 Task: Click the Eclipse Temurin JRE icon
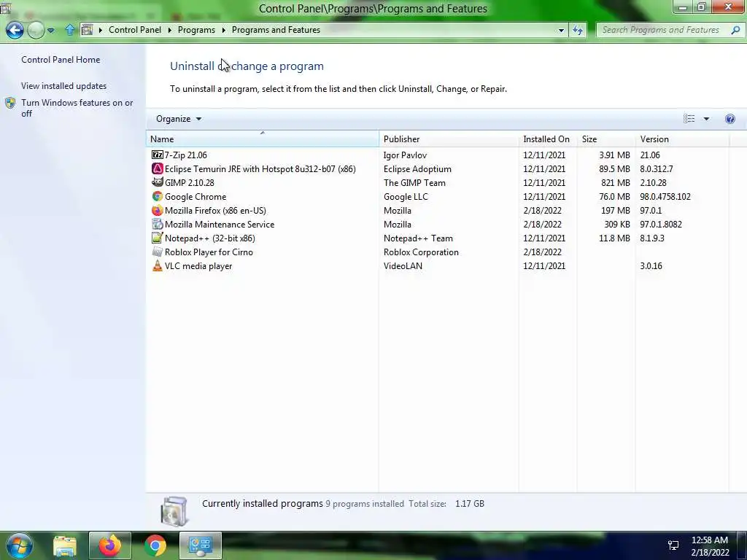[158, 168]
